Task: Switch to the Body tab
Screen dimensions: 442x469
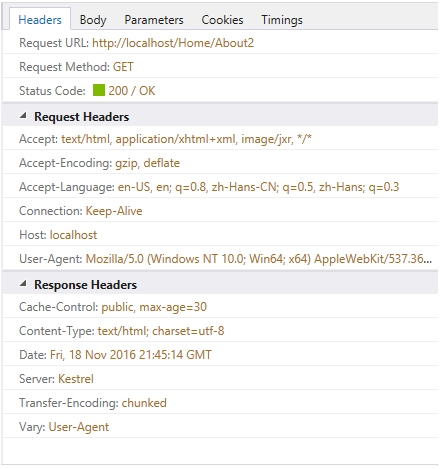Action: (93, 20)
